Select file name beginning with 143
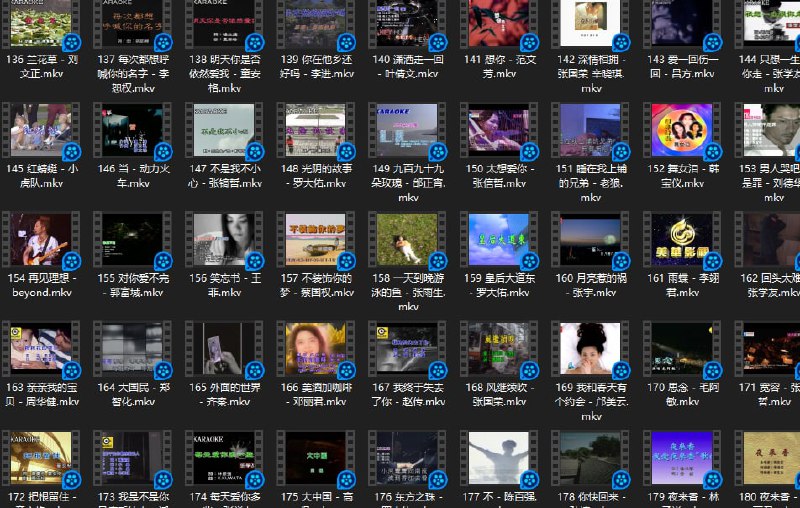Image resolution: width=800 pixels, height=508 pixels. 683,67
